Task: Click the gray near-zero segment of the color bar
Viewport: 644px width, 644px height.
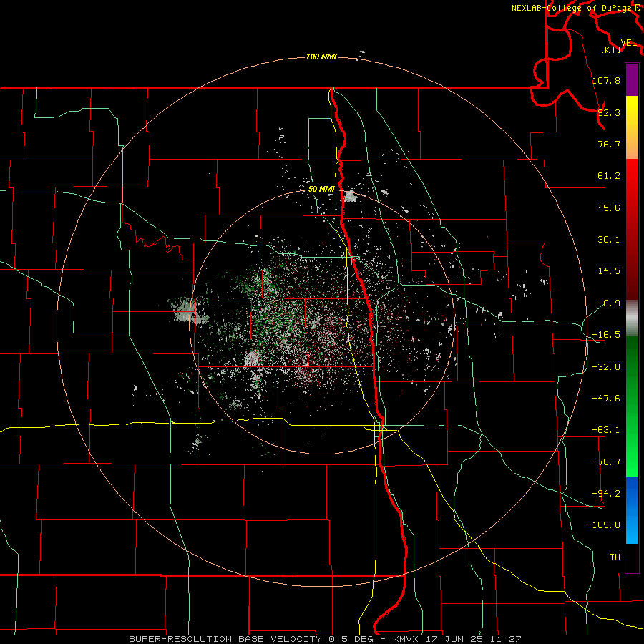Action: click(x=632, y=318)
